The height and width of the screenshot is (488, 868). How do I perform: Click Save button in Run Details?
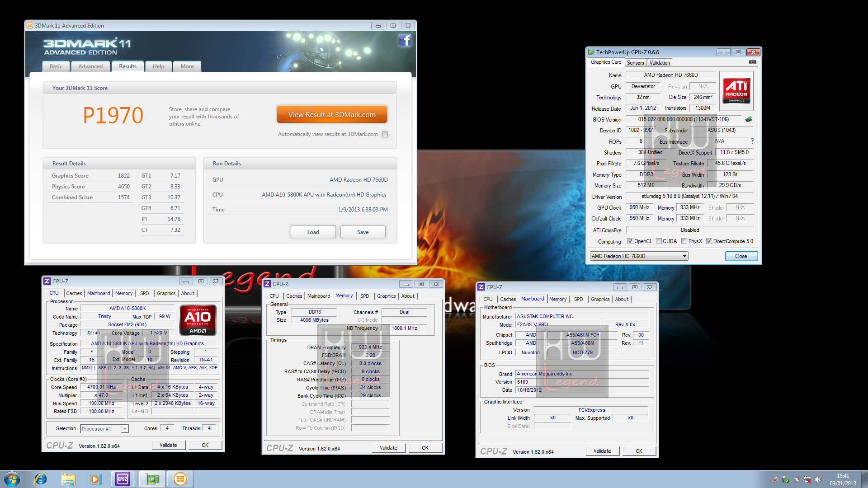tap(363, 232)
